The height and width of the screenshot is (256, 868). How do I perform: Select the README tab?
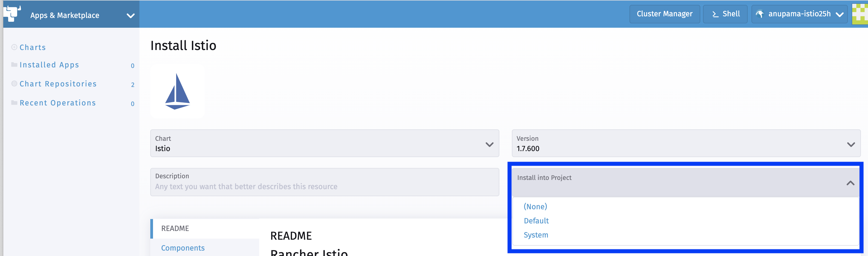175,228
